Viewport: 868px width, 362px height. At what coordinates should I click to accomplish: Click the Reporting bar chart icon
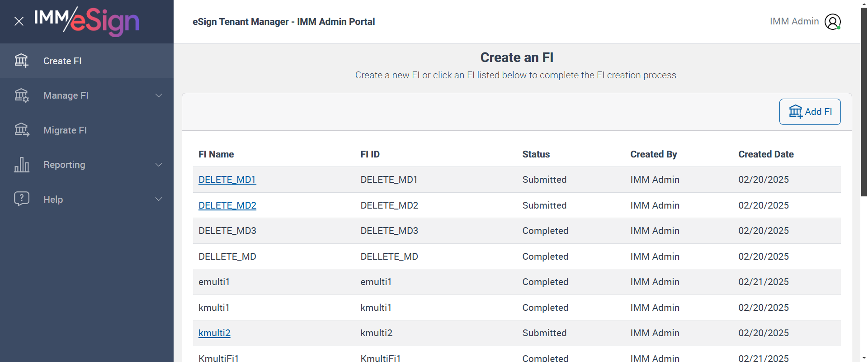pos(21,165)
